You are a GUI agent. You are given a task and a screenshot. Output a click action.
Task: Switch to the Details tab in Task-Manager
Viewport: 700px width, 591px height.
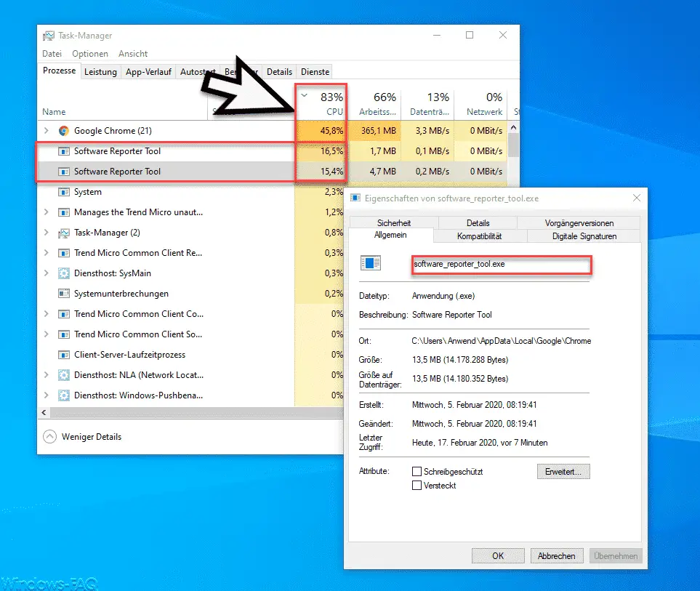pos(279,72)
